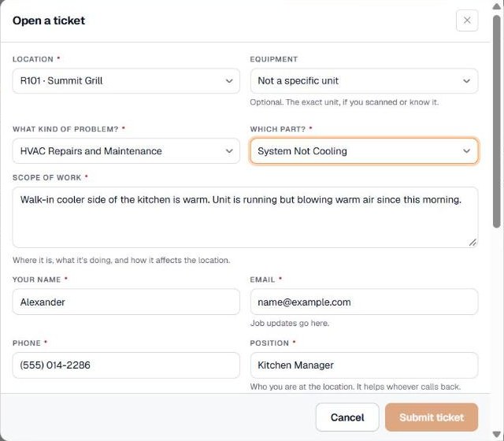
Task: Click the EMAIL label
Action: coord(262,280)
